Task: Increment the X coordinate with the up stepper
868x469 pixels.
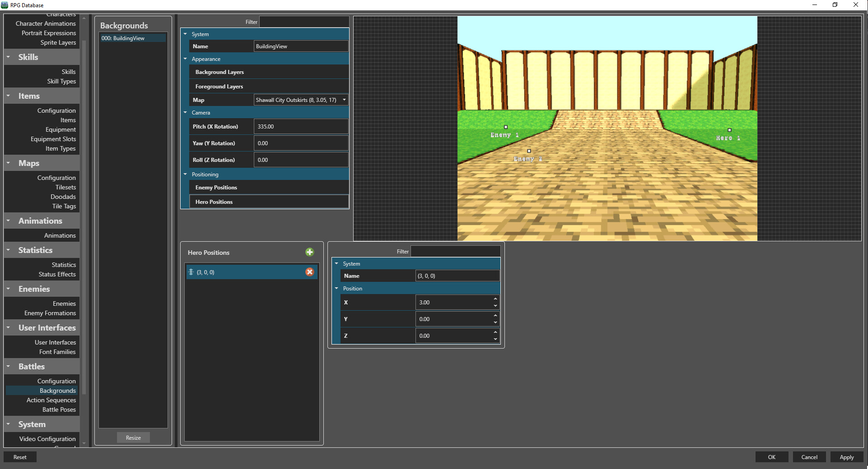Action: 495,300
